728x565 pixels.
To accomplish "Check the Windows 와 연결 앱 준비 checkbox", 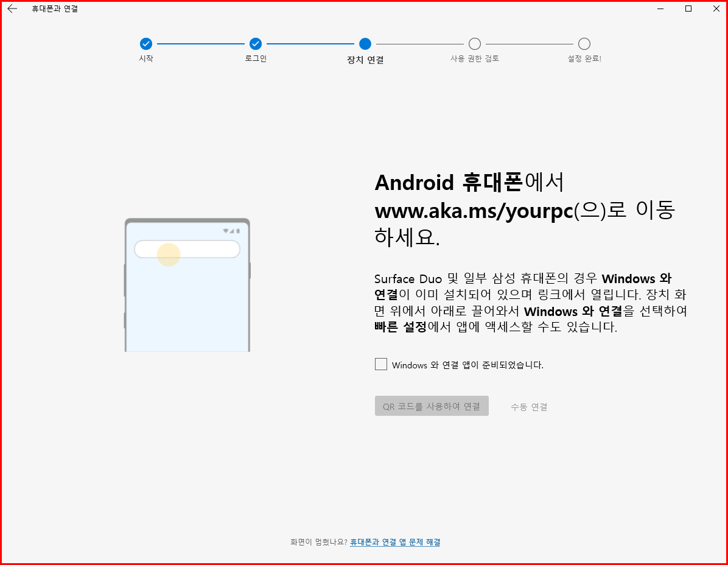I will 380,365.
